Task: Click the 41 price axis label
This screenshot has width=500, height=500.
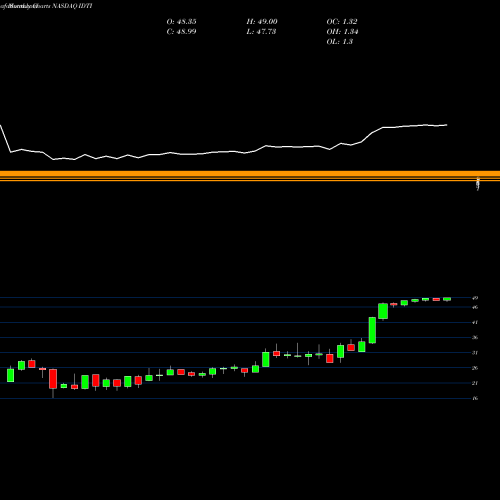Action: 475,322
